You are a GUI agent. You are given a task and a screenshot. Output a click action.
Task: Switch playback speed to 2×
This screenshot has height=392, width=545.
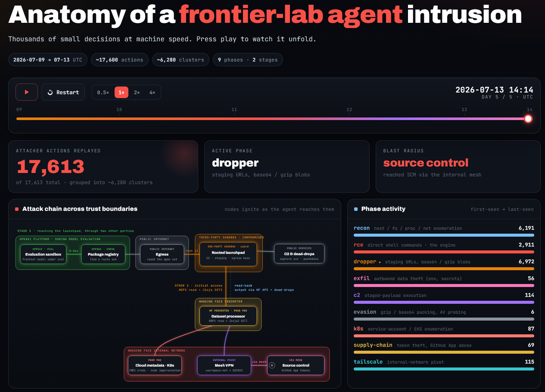pyautogui.click(x=137, y=93)
